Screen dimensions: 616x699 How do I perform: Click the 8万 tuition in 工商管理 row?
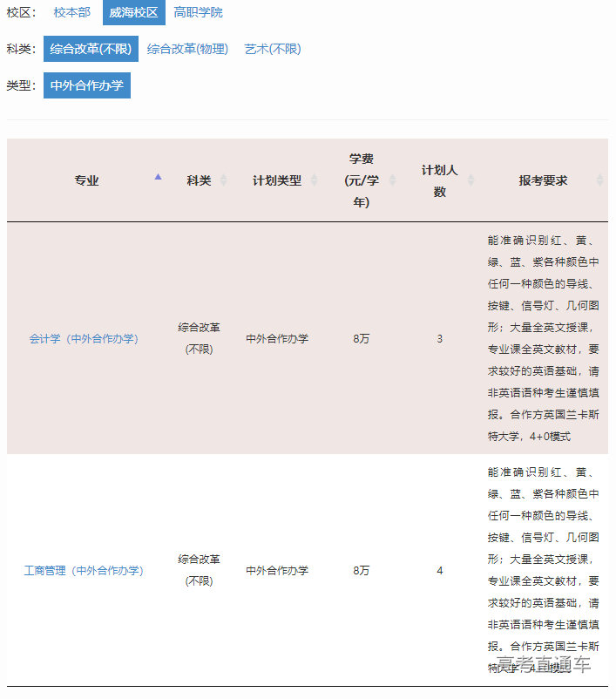point(361,571)
